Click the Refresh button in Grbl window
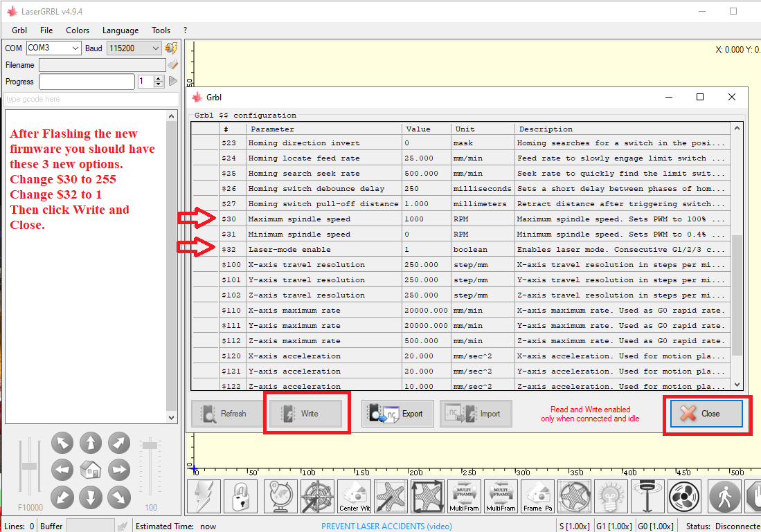The height and width of the screenshot is (532, 761). tap(226, 413)
